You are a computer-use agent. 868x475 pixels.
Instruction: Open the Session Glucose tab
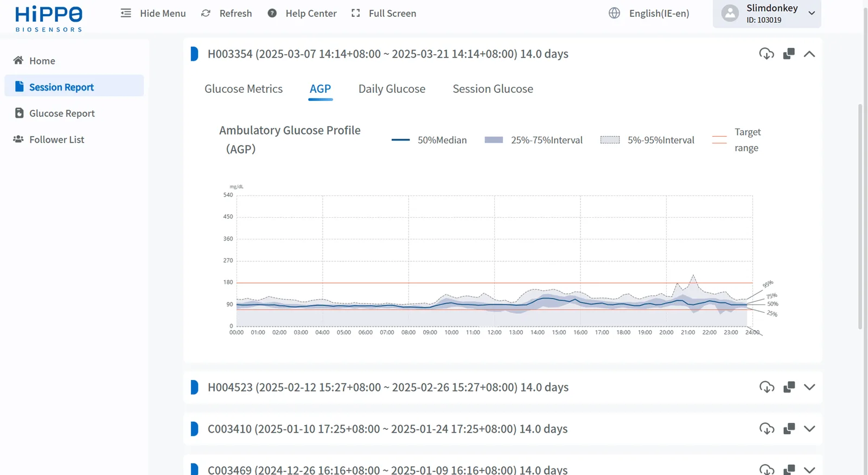pyautogui.click(x=493, y=89)
